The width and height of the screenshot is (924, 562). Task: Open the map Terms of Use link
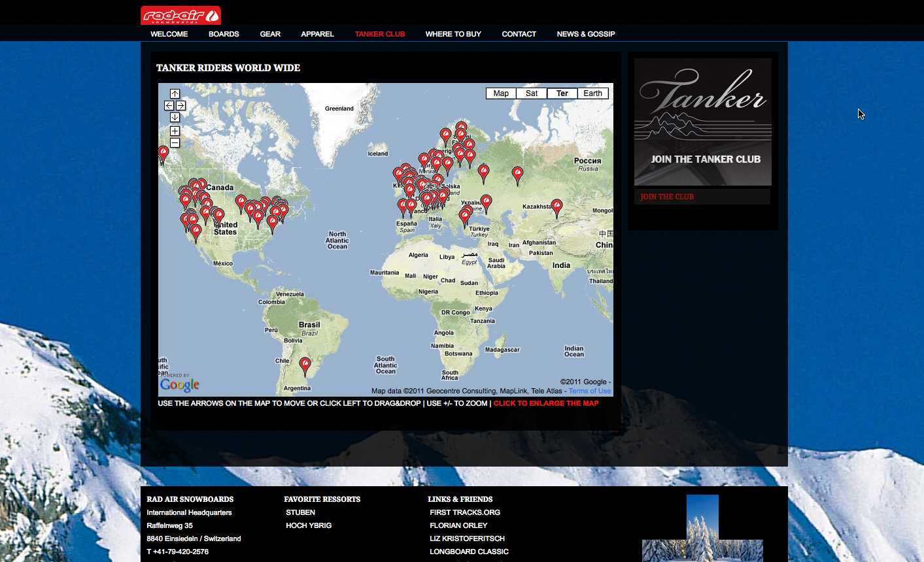590,391
